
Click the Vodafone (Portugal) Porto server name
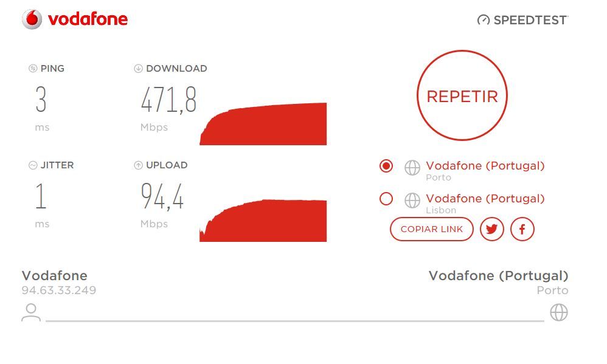tap(485, 165)
